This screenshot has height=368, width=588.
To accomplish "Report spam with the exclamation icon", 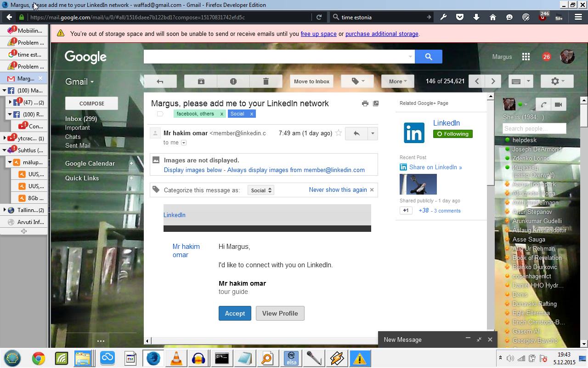I will tap(233, 81).
